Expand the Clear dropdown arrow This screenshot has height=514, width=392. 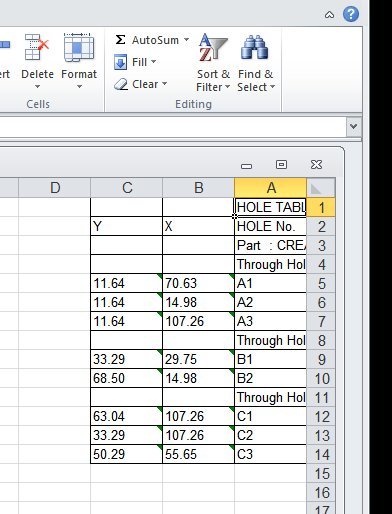(x=164, y=83)
